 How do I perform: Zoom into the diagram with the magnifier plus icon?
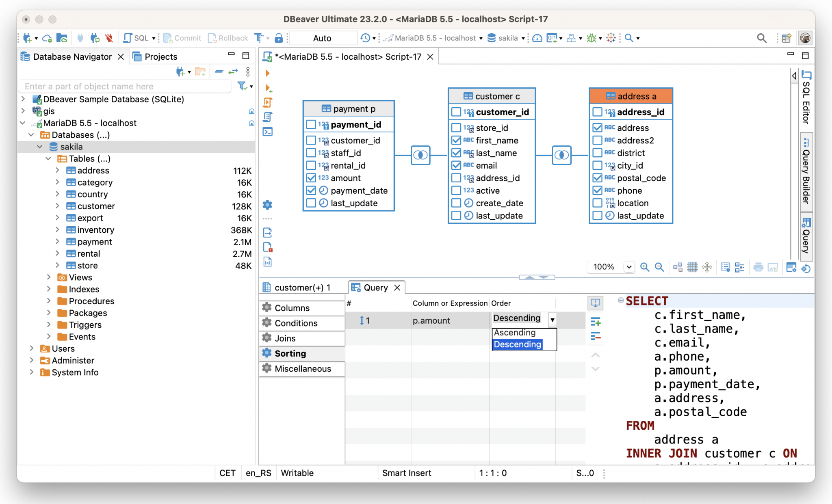coord(645,267)
